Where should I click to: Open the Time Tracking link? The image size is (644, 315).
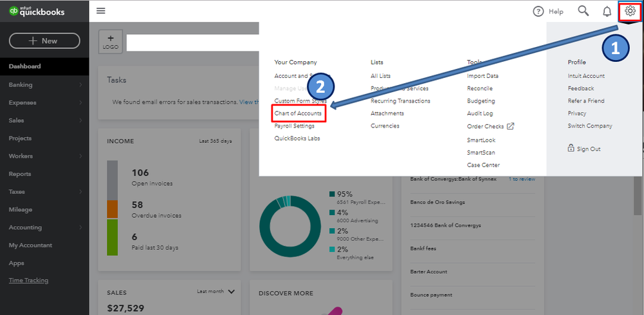point(28,280)
